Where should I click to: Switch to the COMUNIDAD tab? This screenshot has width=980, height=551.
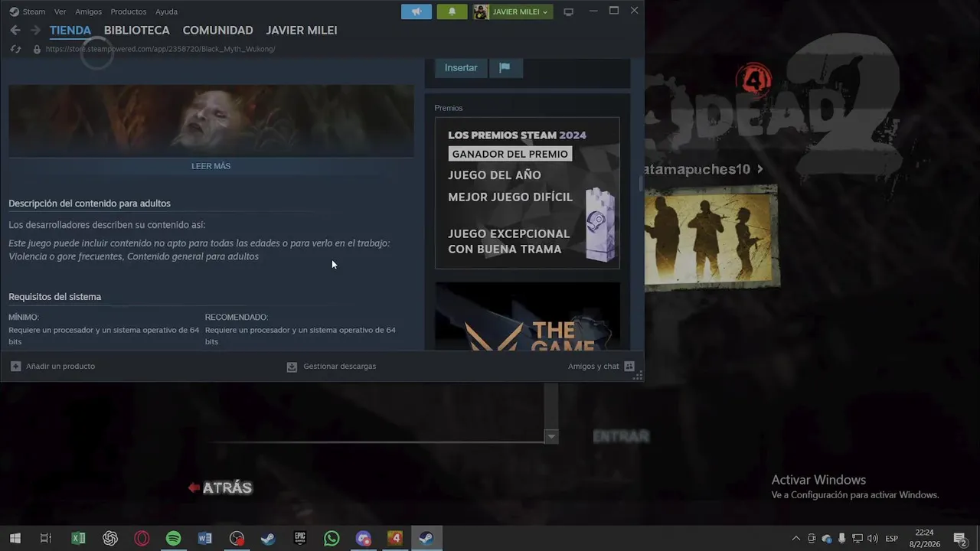217,30
